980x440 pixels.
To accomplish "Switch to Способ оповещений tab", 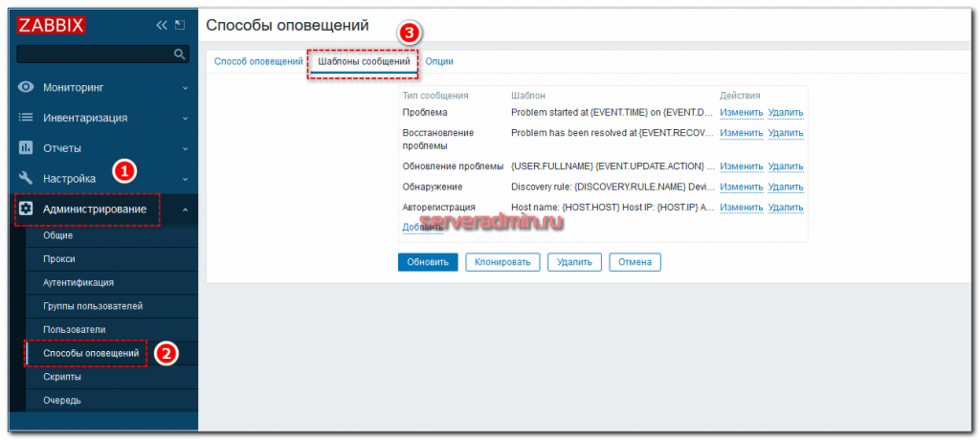I will point(258,61).
